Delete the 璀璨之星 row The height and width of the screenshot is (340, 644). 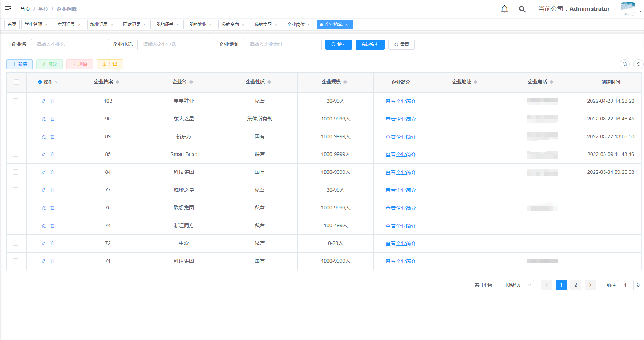(53, 190)
